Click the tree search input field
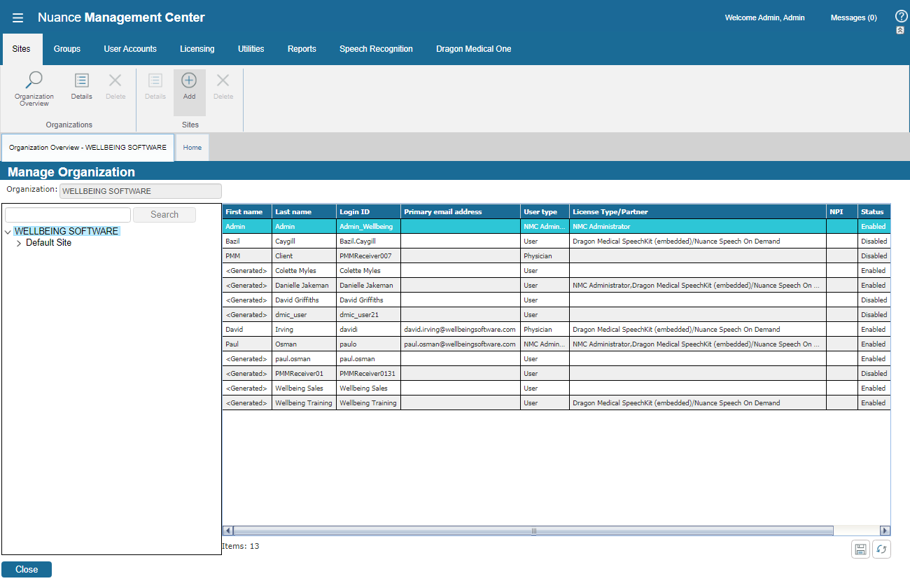The width and height of the screenshot is (910, 588). (x=68, y=215)
